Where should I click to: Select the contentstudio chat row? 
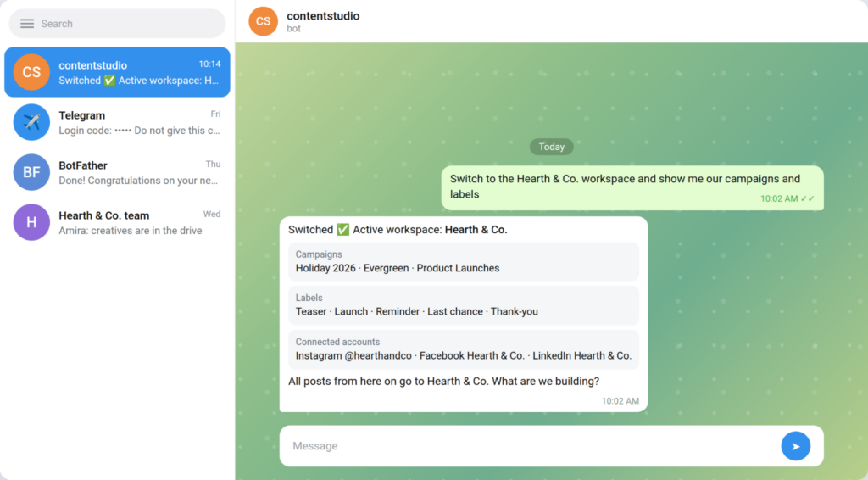point(117,72)
